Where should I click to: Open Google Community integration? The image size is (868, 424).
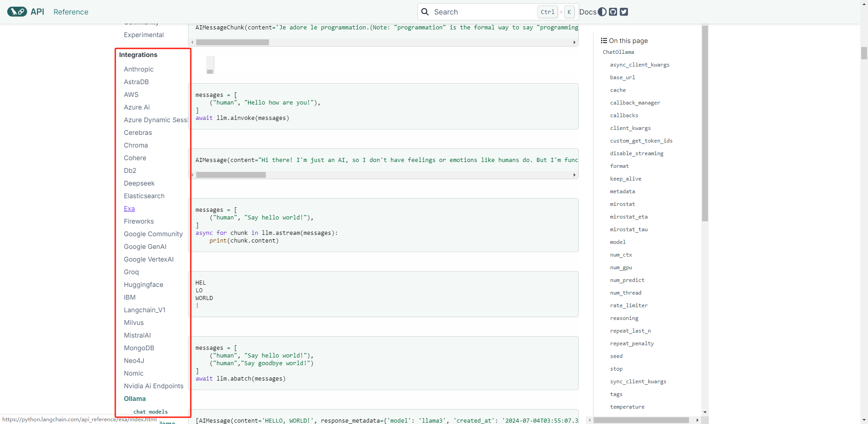pyautogui.click(x=153, y=234)
